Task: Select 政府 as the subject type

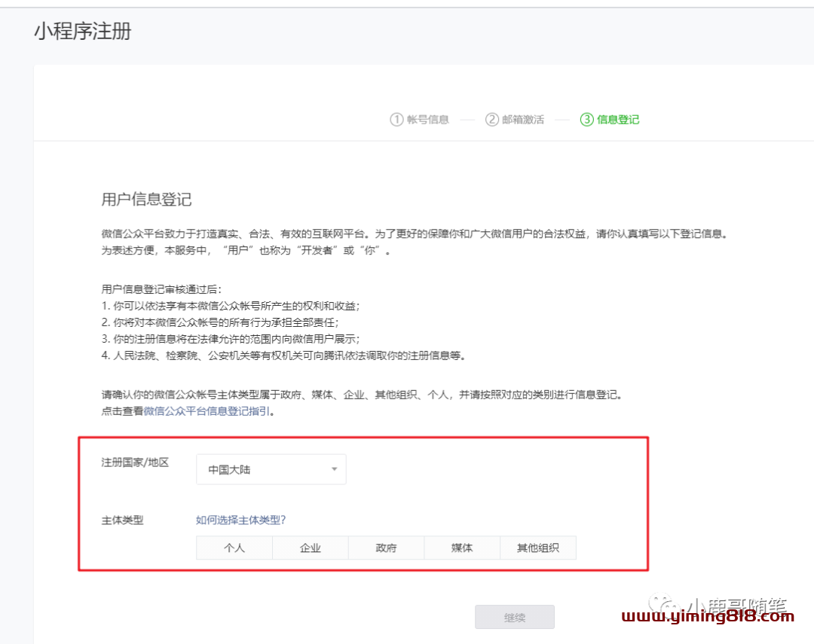Action: click(x=386, y=548)
